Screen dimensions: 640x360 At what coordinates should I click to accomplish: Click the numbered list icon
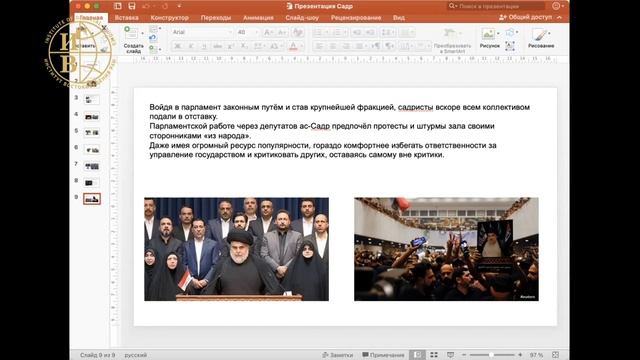click(337, 32)
